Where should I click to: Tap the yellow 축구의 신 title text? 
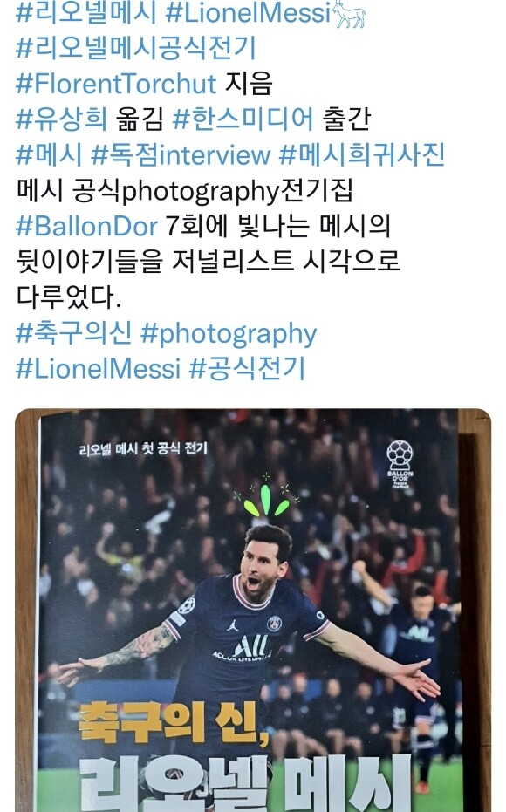coord(174,722)
